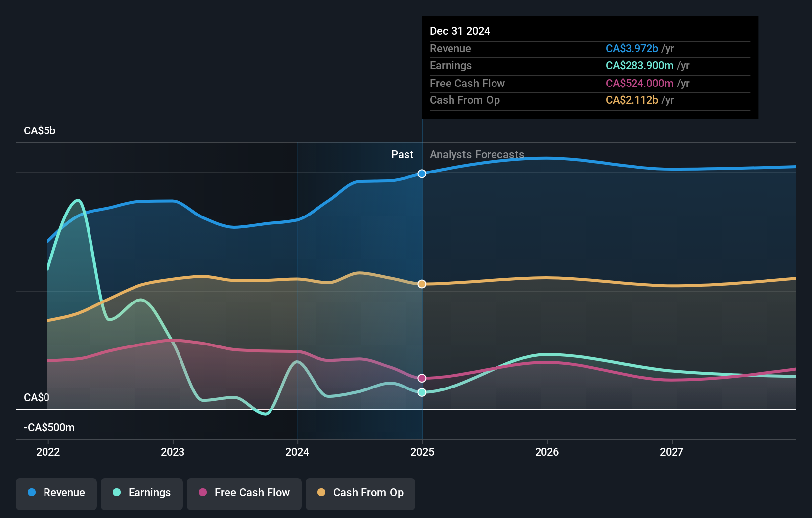Click the 2027 x-axis label
Viewport: 812px width, 518px height.
point(672,452)
